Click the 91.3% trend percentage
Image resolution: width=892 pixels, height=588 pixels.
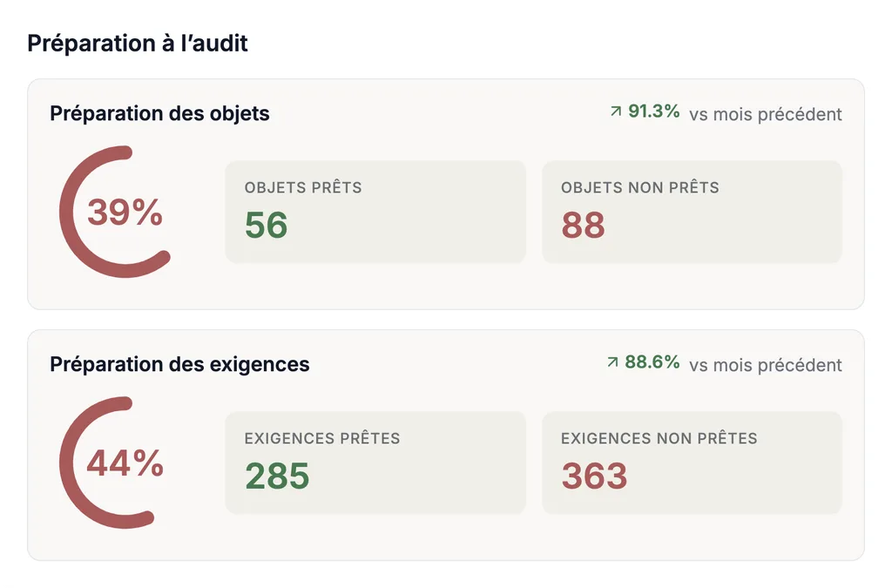pyautogui.click(x=654, y=112)
